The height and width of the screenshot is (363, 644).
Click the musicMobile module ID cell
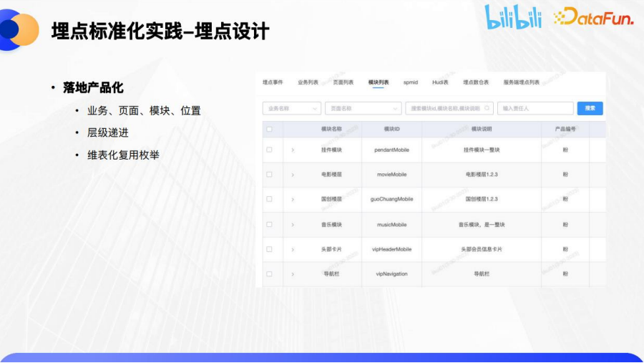click(392, 225)
